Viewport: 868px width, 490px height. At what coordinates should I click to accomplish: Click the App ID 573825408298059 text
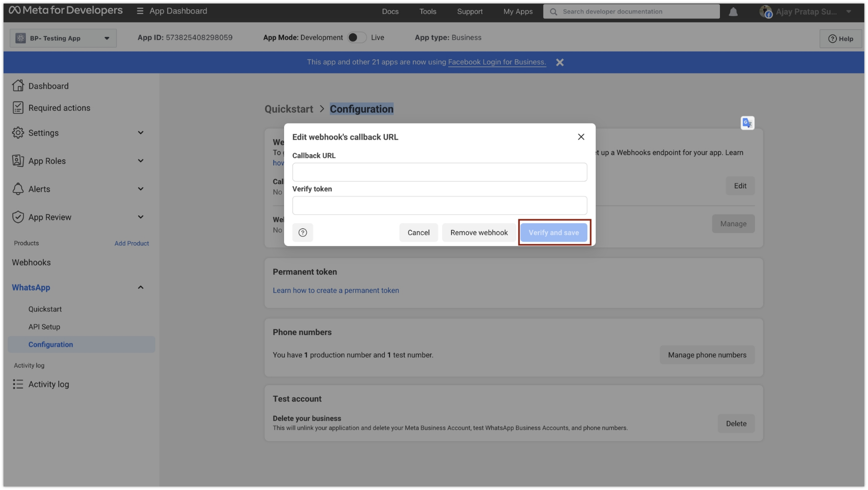pyautogui.click(x=185, y=37)
